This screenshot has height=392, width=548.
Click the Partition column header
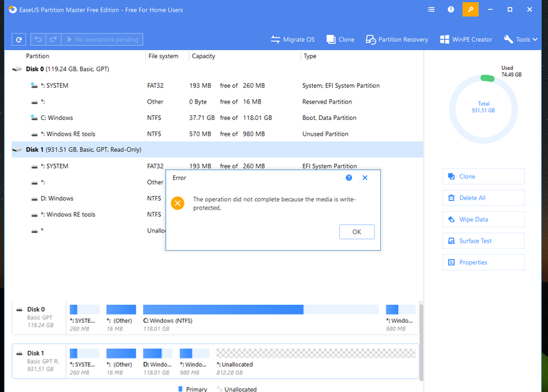point(38,56)
